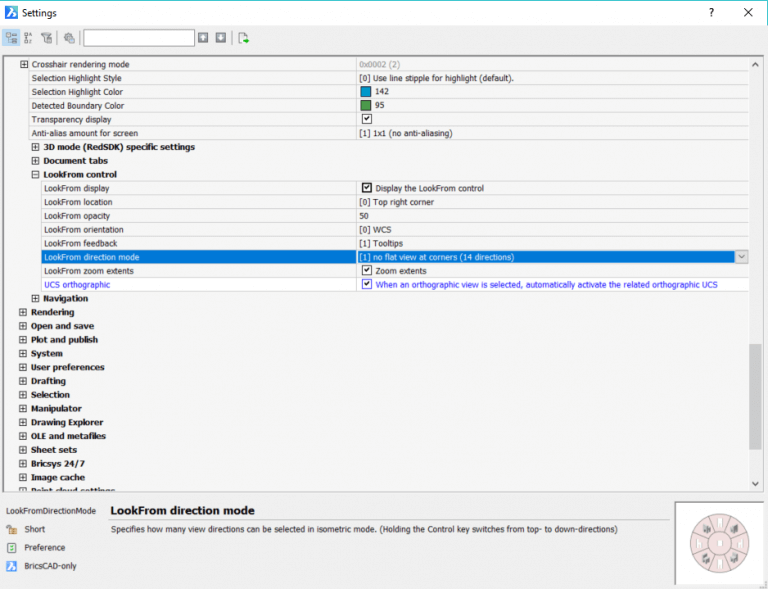Expand Drawing Explorer category
Screen dimensions: 768x589
tap(23, 422)
